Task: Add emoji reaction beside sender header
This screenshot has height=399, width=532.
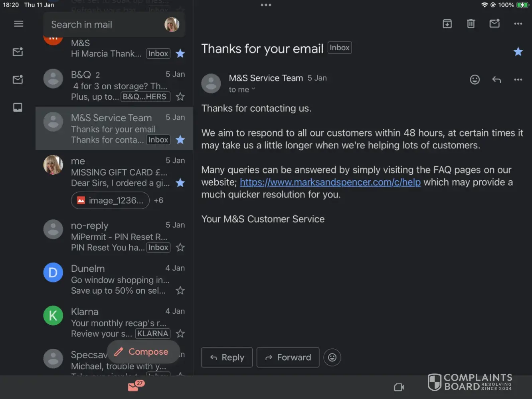Action: (475, 79)
